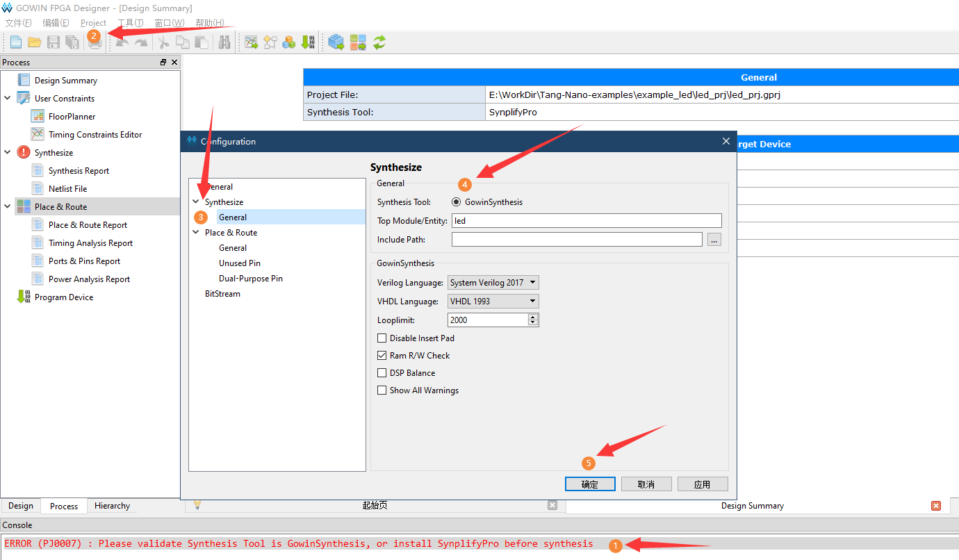959x560 pixels.
Task: Collapse Place & Route in Process tree
Action: [x=8, y=207]
